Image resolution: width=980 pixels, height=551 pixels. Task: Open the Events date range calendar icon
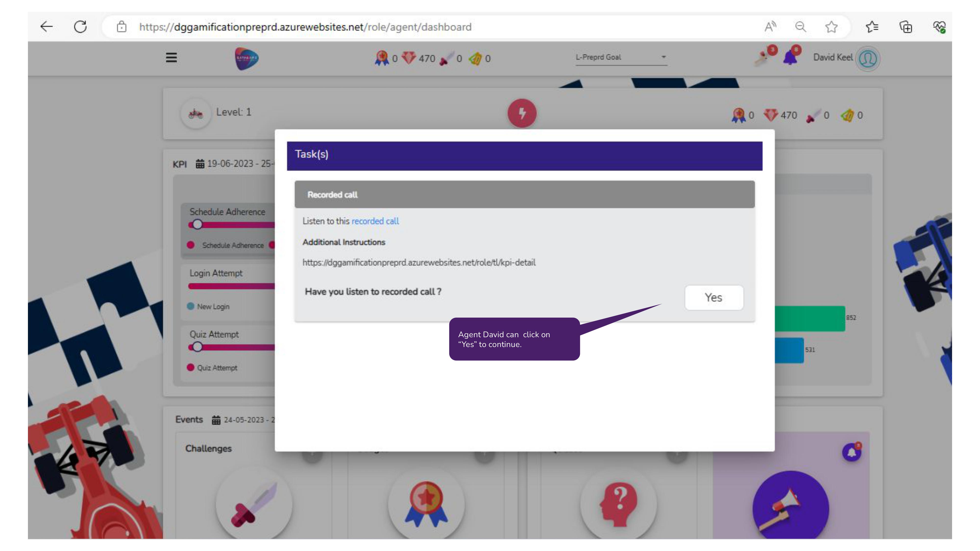point(216,420)
